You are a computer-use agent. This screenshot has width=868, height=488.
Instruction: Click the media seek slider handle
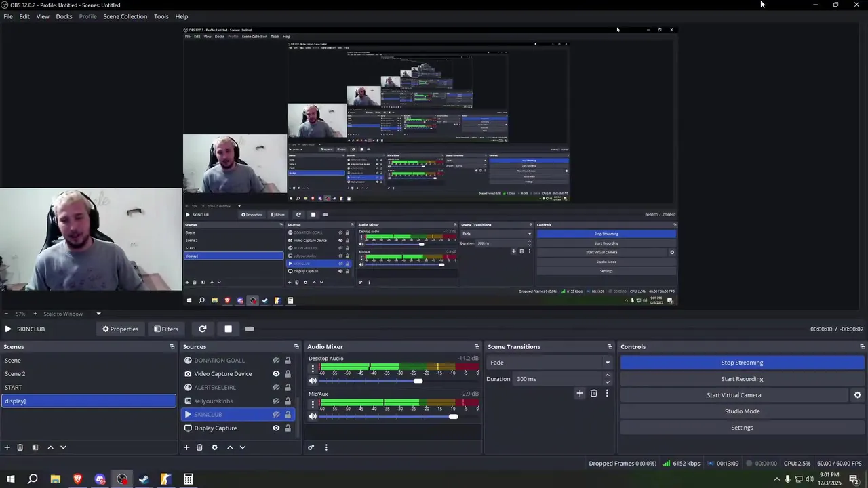250,329
